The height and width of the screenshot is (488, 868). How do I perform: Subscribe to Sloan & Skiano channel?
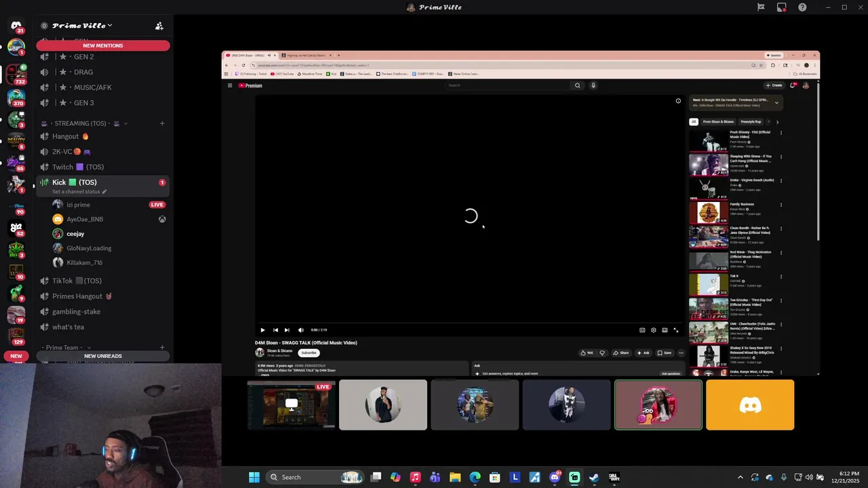click(x=309, y=352)
